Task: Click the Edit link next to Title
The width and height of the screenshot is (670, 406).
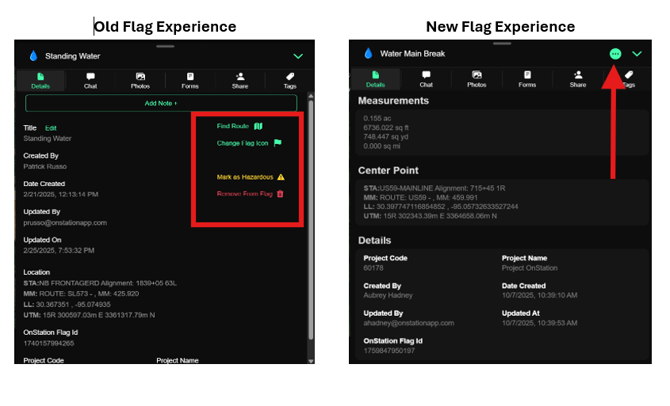Action: [x=51, y=128]
